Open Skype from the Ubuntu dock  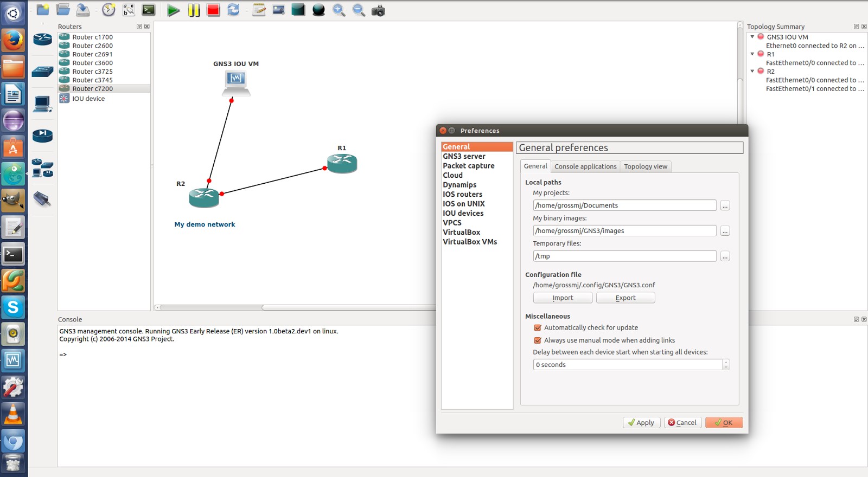(13, 307)
